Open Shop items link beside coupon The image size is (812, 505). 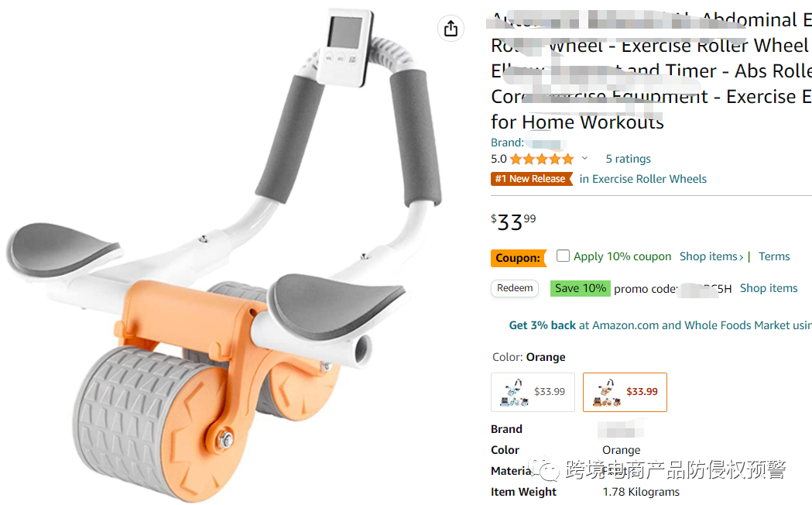tap(711, 256)
